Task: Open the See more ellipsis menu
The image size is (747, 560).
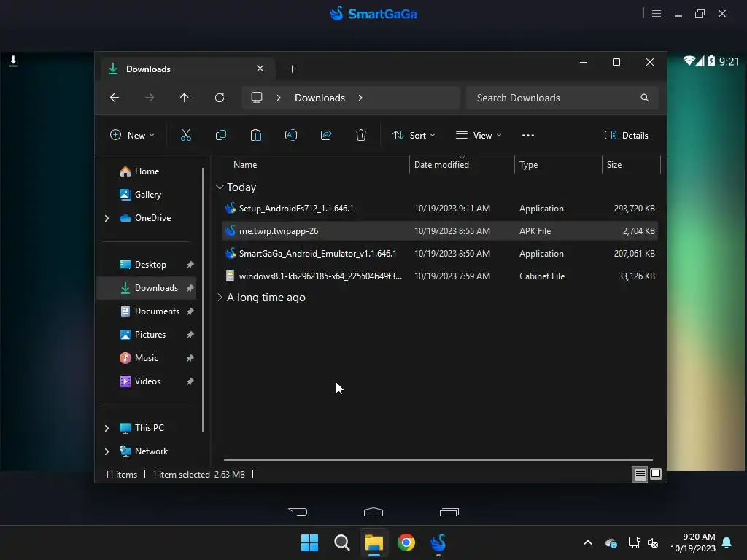Action: [527, 135]
